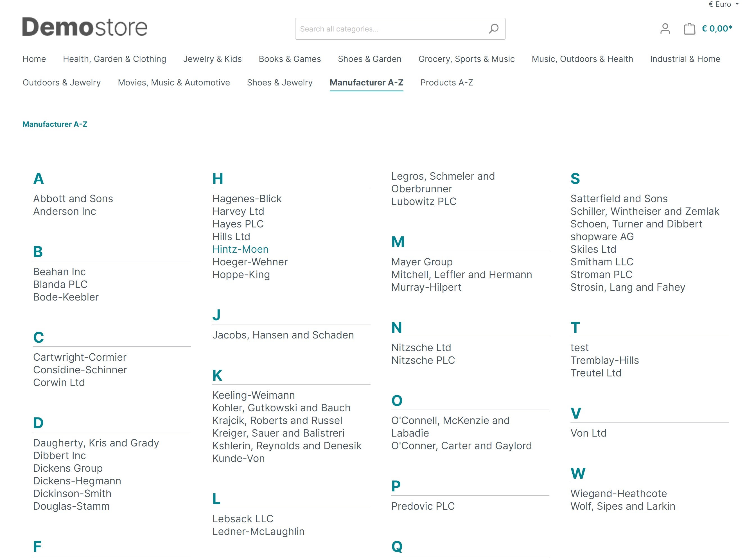Open manufacturer Anderson Inc

pos(65,211)
